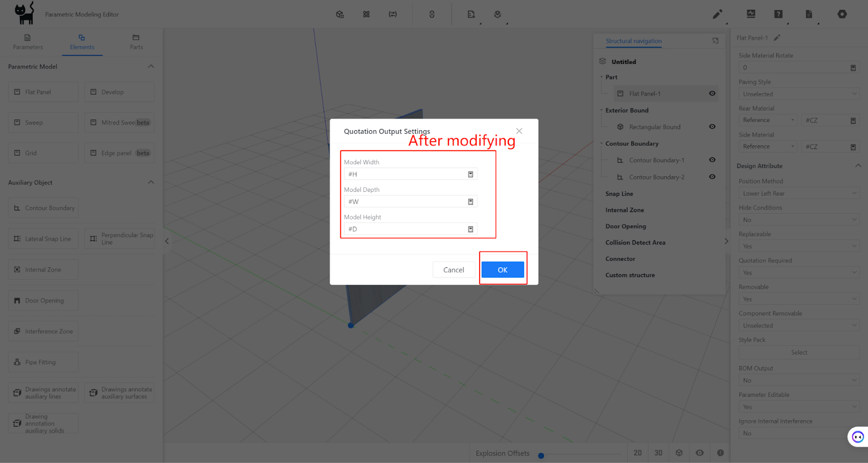Open calculator icon in Side Material #CZ field
This screenshot has height=463, width=868.
click(853, 147)
